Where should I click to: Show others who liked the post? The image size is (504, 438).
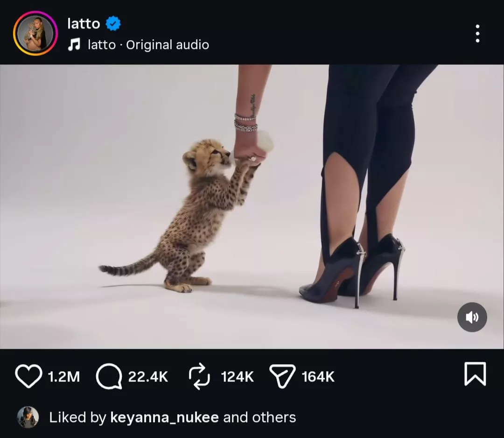[273, 417]
